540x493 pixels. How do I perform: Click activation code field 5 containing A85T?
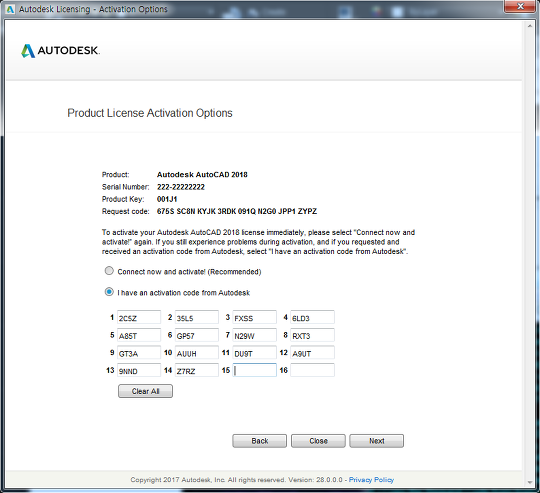139,335
